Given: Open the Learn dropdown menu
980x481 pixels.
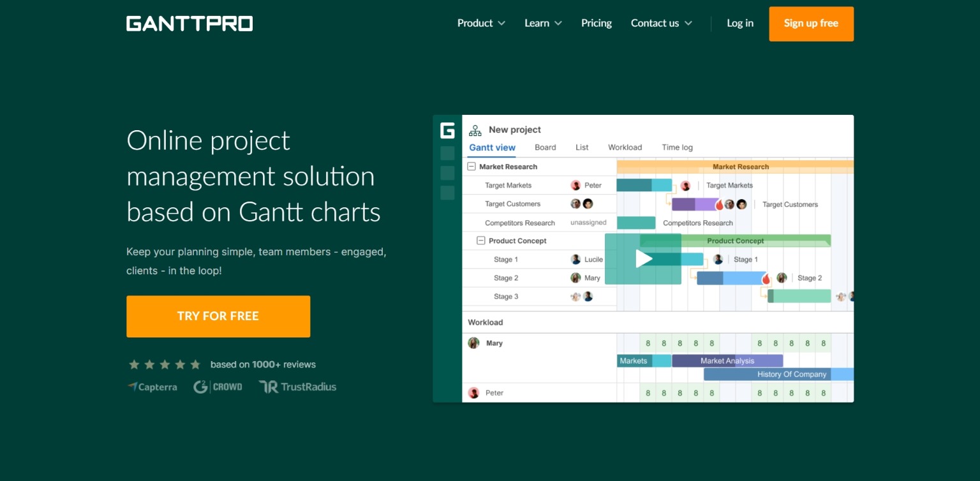Looking at the screenshot, I should (x=543, y=23).
